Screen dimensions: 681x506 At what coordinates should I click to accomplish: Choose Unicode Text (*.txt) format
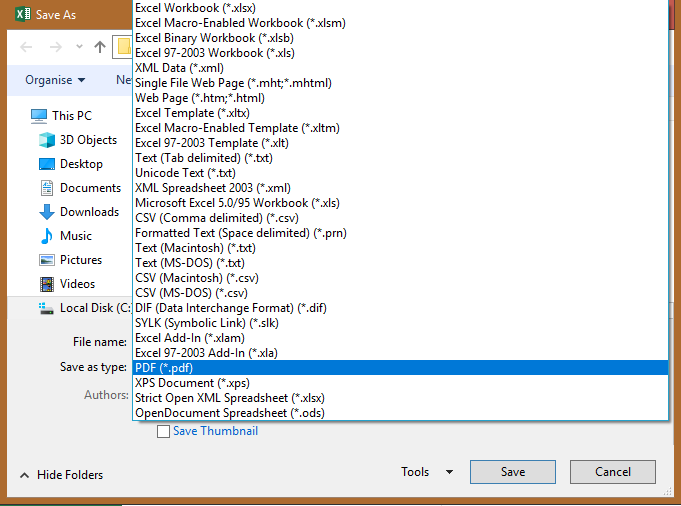pos(400,173)
